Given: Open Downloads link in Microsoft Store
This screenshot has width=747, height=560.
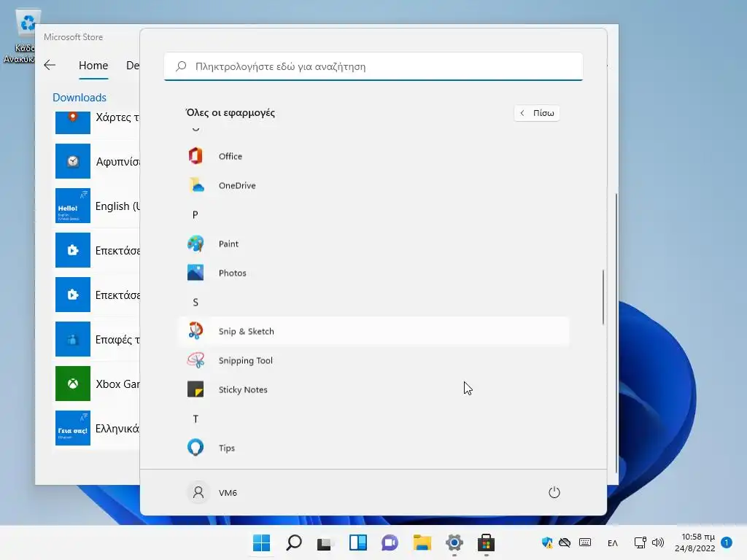Looking at the screenshot, I should (80, 98).
